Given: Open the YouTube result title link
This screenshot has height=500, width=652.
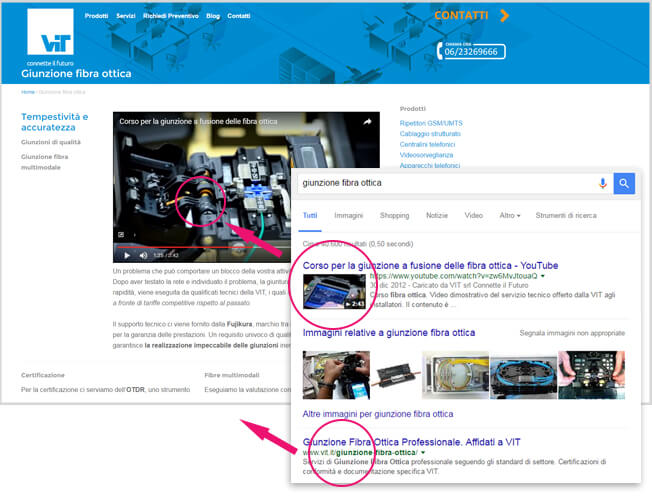Looking at the screenshot, I should click(x=430, y=265).
